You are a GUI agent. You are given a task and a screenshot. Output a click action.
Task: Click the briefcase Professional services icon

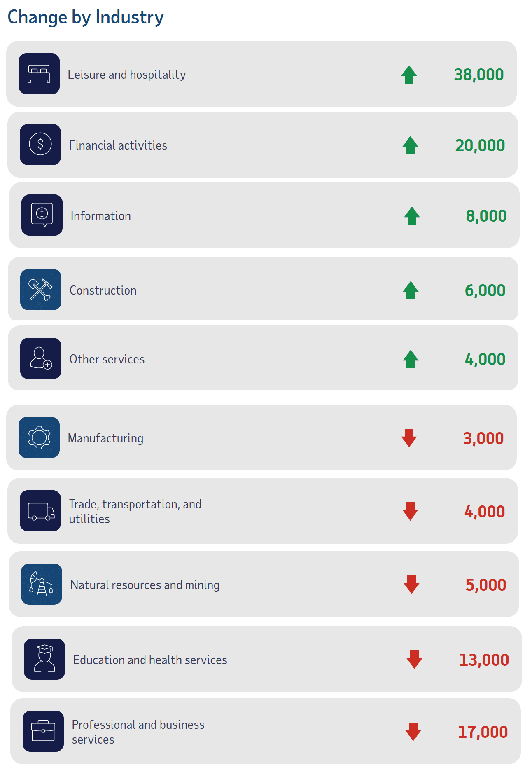point(43,731)
